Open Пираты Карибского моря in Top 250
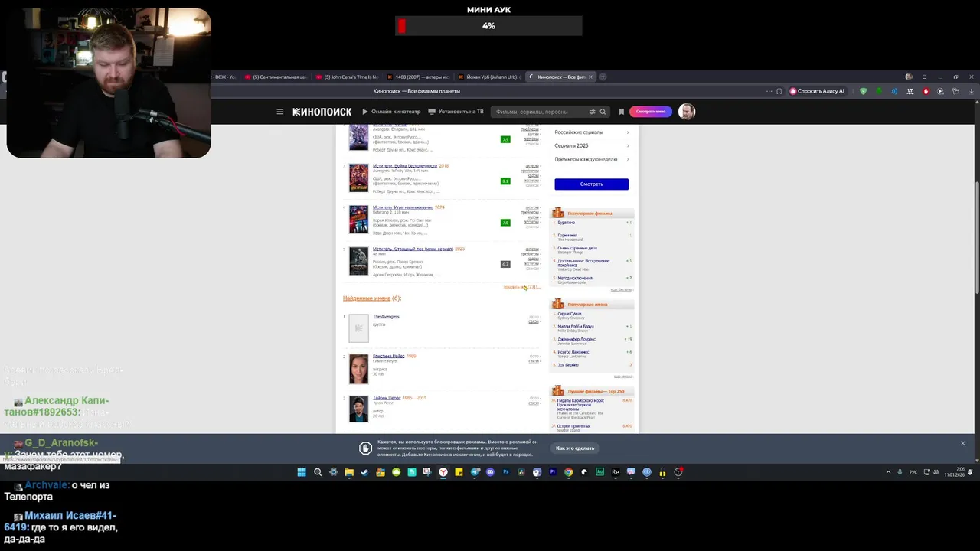The width and height of the screenshot is (980, 551). click(x=580, y=403)
